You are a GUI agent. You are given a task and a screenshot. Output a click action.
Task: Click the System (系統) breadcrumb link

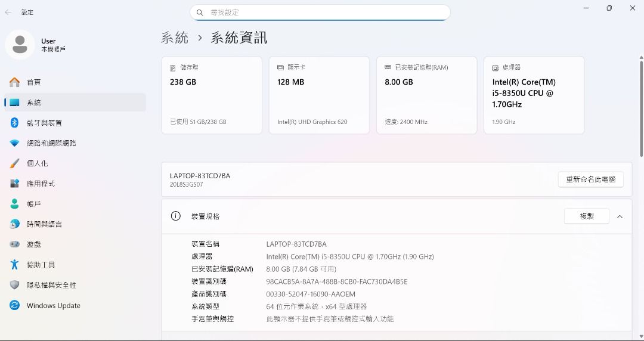[175, 38]
